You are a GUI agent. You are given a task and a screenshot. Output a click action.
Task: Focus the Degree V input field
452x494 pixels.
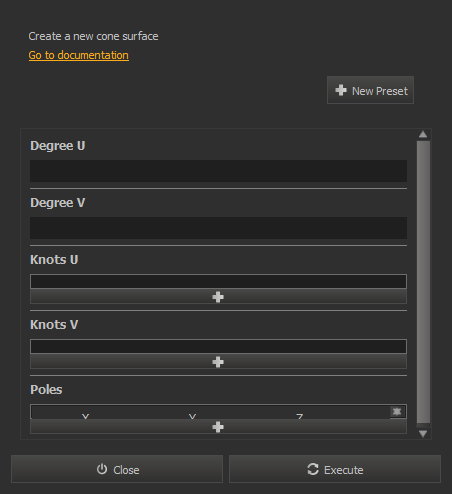point(218,228)
